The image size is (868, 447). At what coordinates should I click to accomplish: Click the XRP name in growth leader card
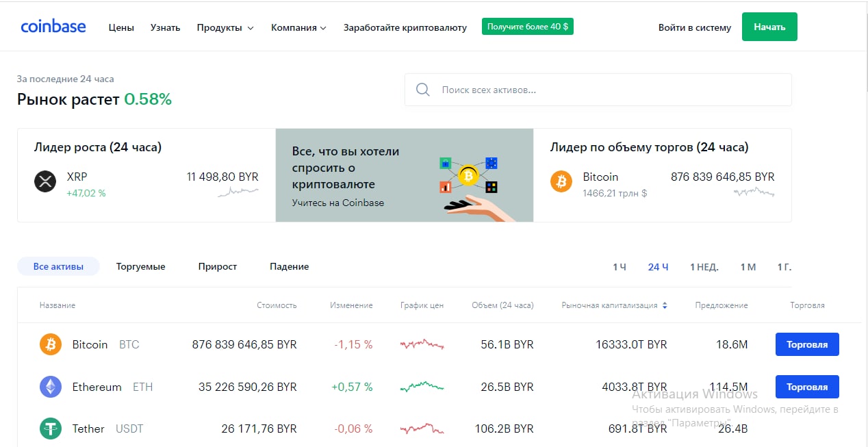(77, 177)
